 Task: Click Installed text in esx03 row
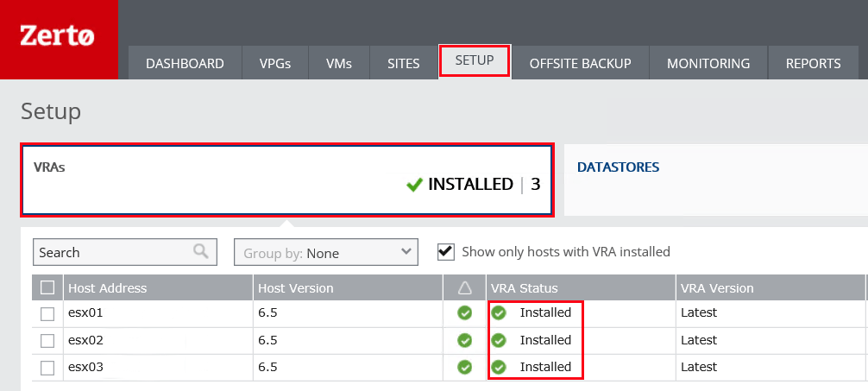pyautogui.click(x=545, y=367)
